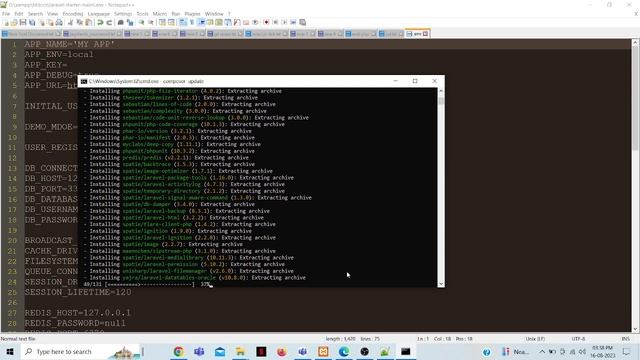Screen dimensions: 640x360
Task: Click the Close All toolbar icon
Action: tap(50, 22)
